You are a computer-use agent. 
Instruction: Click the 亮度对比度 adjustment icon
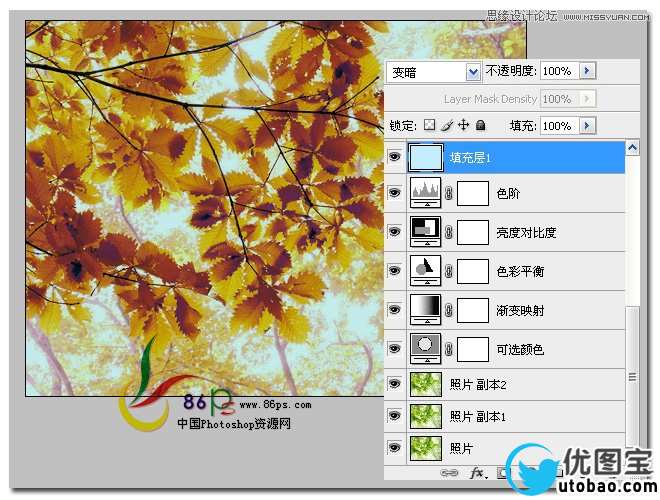(426, 231)
